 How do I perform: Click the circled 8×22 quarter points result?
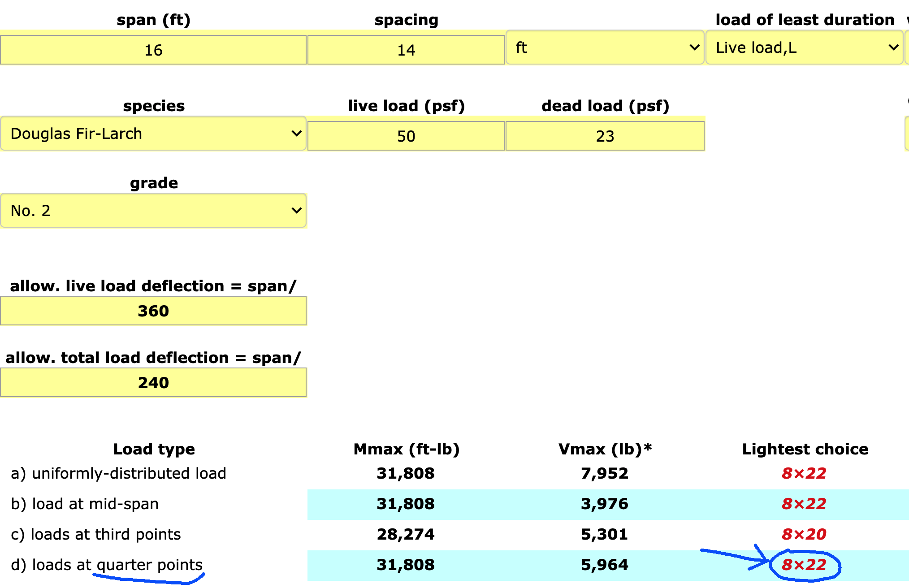(x=804, y=565)
